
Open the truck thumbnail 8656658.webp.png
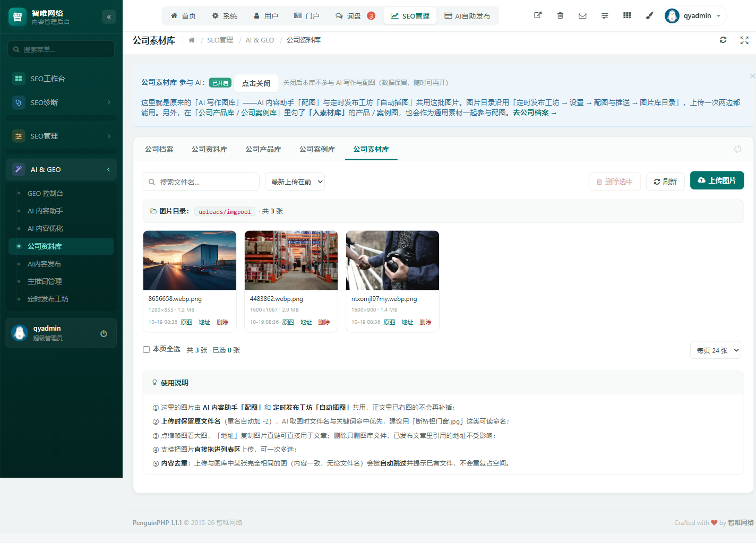pos(190,260)
